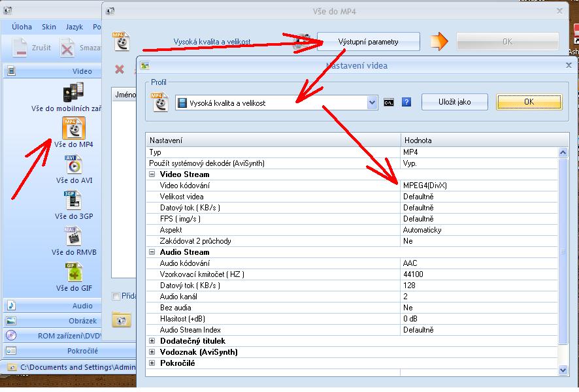
Task: Click the settings list scroll down arrow
Action: click(x=563, y=370)
